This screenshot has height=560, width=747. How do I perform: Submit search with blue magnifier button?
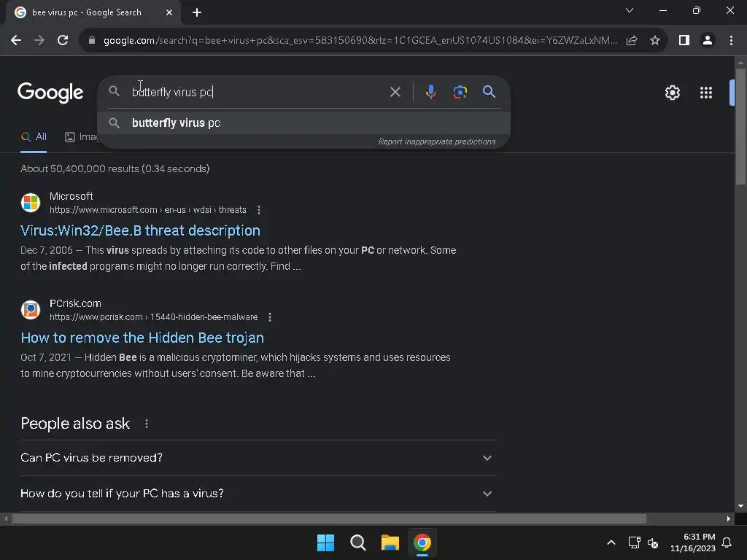[x=489, y=91]
